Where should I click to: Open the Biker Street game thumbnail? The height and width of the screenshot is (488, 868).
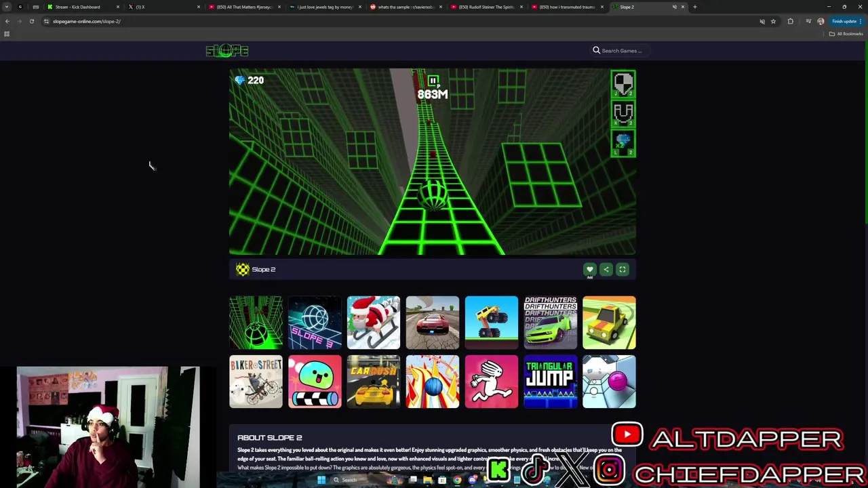[256, 382]
